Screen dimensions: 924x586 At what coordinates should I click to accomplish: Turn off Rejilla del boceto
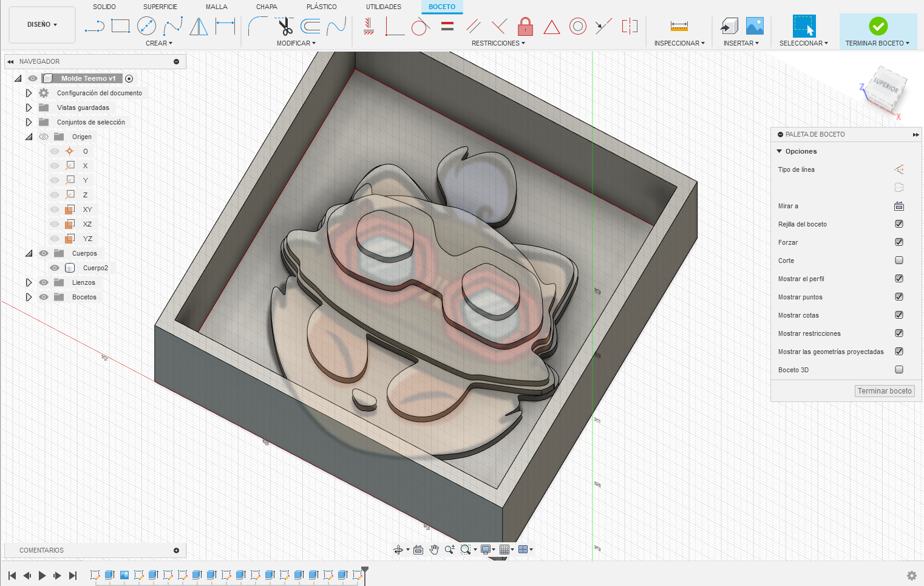(899, 224)
